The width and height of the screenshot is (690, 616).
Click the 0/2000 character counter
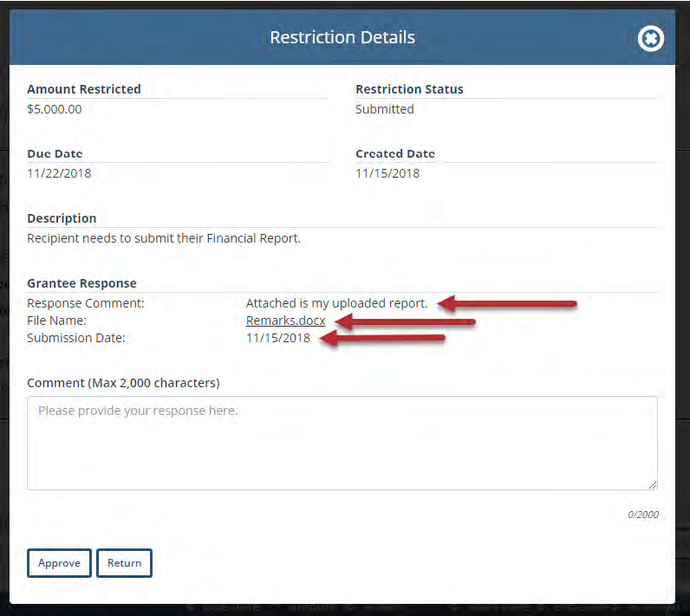(x=643, y=515)
